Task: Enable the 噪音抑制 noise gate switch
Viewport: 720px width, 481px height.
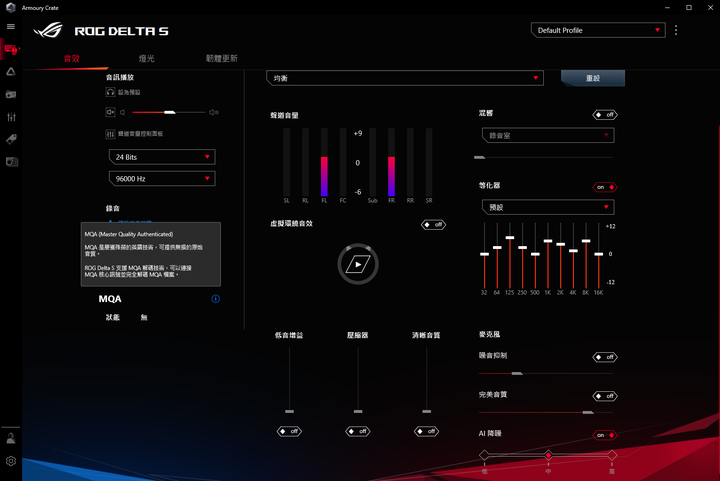Action: coord(605,357)
